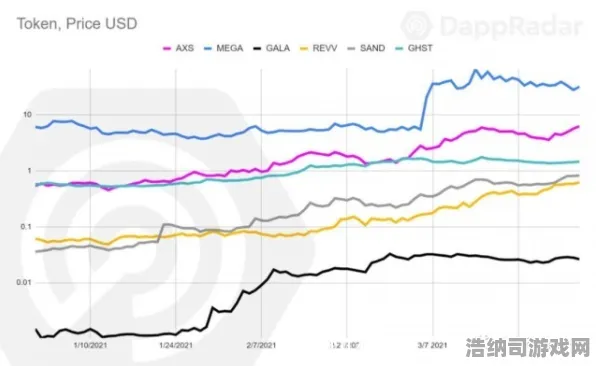Click the SAND gray legend swatch

(x=352, y=49)
